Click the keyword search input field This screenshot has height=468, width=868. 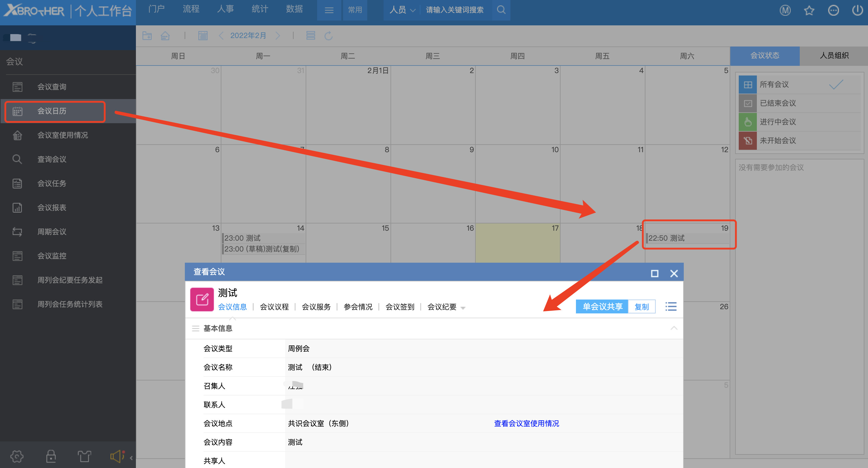point(455,10)
